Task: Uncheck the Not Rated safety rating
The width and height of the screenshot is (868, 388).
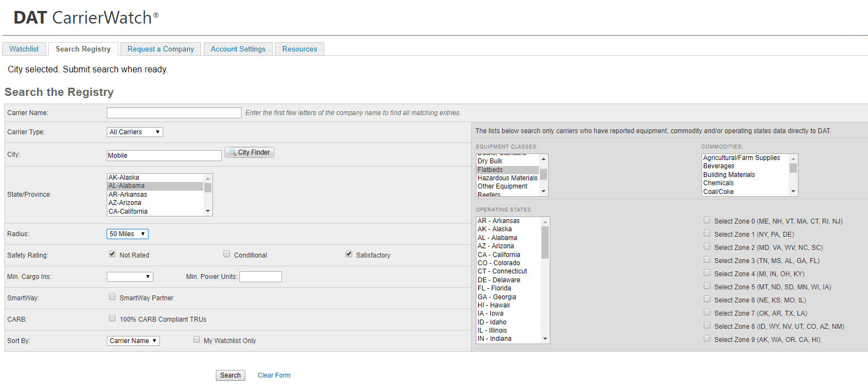Action: (x=112, y=254)
